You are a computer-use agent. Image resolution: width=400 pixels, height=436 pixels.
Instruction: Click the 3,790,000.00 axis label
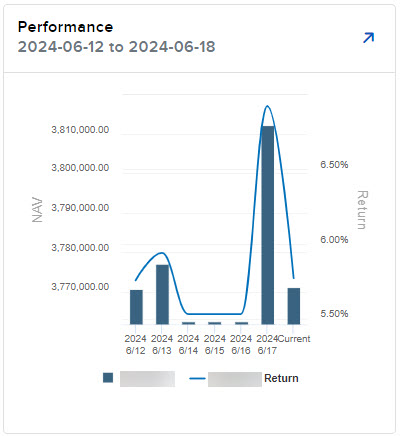pyautogui.click(x=80, y=208)
